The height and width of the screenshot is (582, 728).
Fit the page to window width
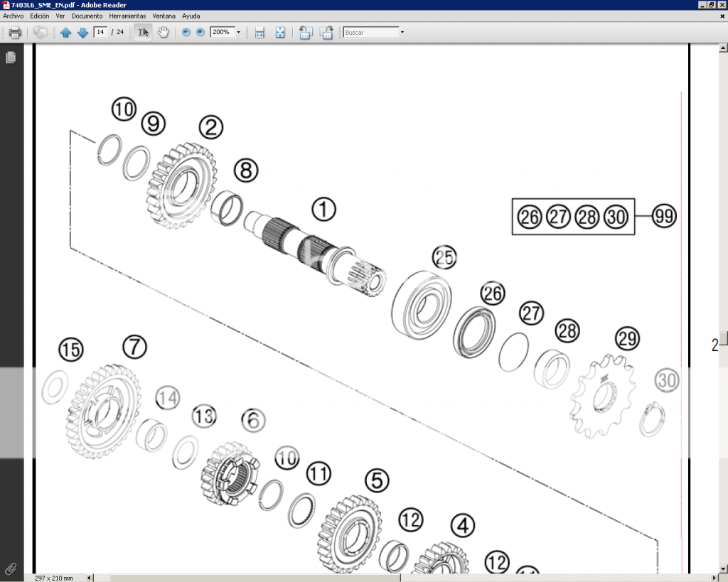(x=259, y=32)
